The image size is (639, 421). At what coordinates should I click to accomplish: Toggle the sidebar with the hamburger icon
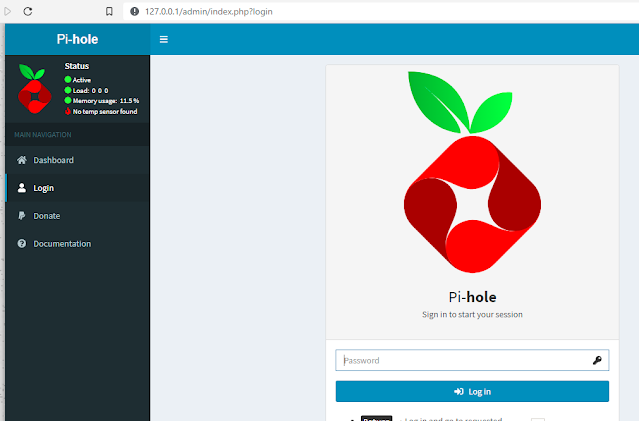click(x=163, y=39)
